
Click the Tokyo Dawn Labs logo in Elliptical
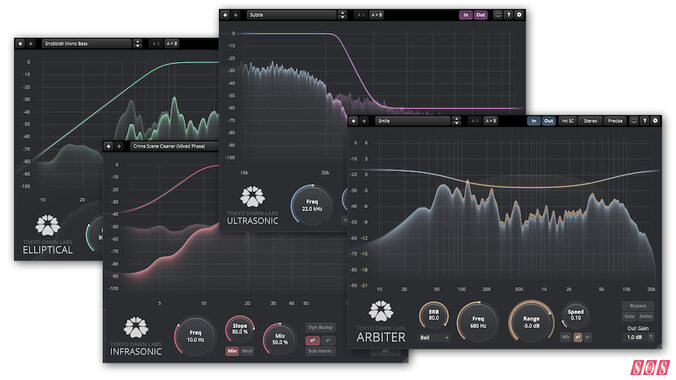pyautogui.click(x=47, y=225)
